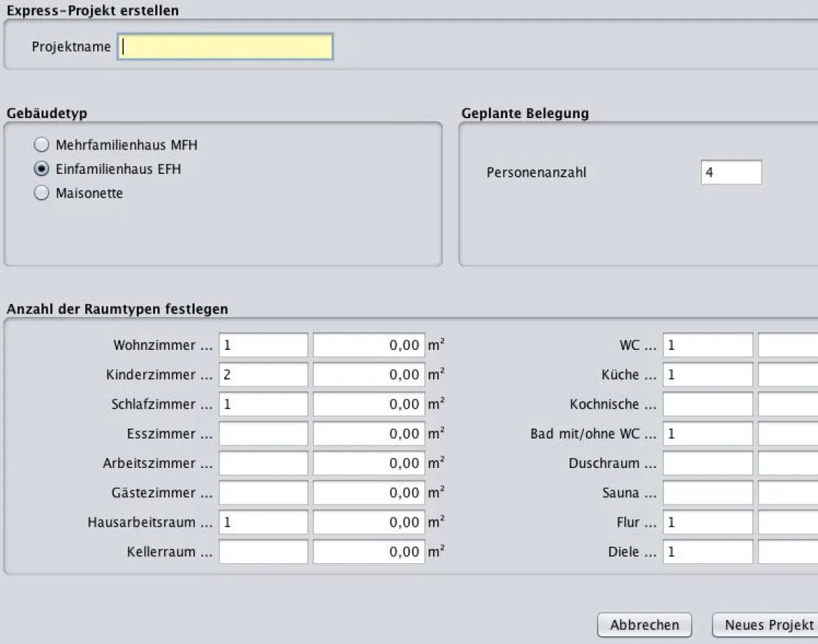
Task: Focus the Esszimmer count field
Action: (263, 434)
